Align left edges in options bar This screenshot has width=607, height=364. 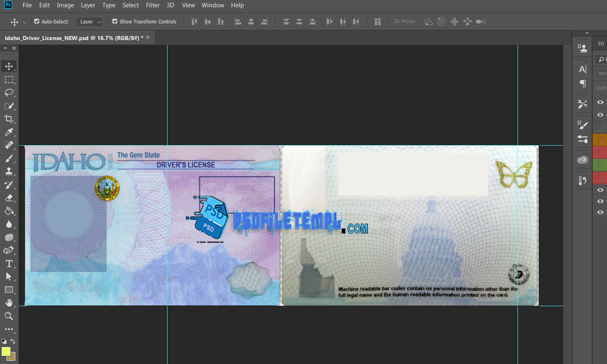click(238, 22)
